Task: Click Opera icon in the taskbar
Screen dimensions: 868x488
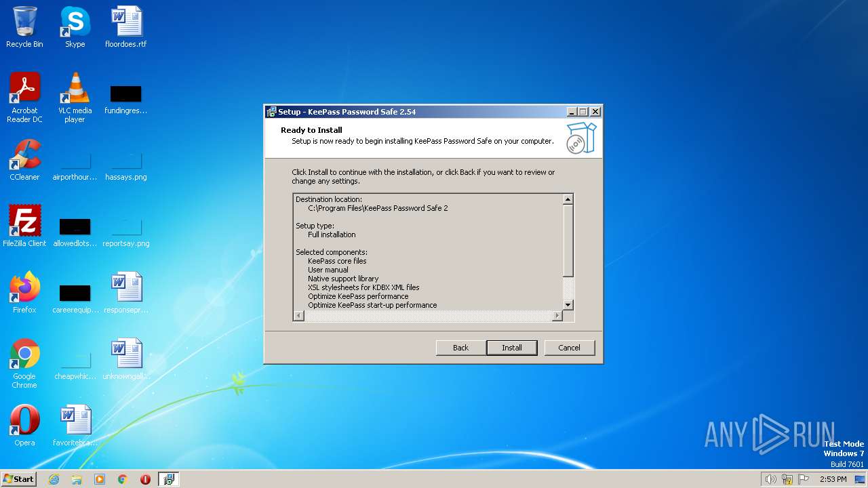Action: click(145, 479)
